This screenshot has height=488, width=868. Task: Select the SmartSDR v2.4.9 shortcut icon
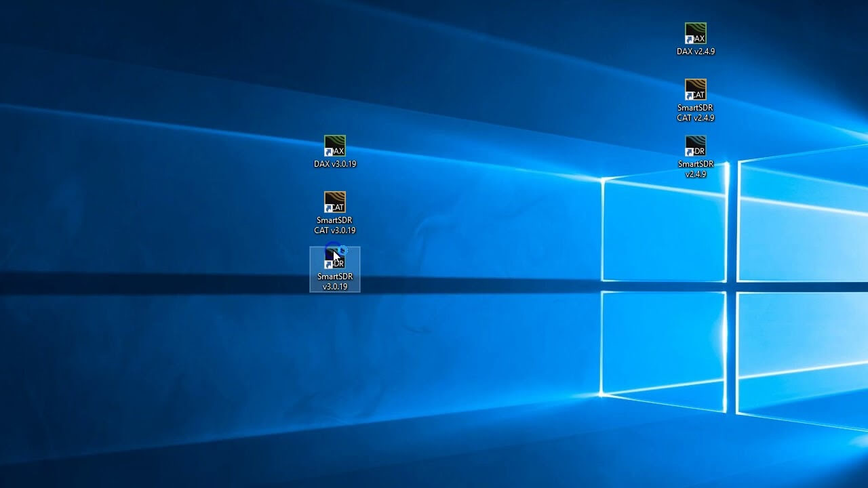pyautogui.click(x=696, y=146)
